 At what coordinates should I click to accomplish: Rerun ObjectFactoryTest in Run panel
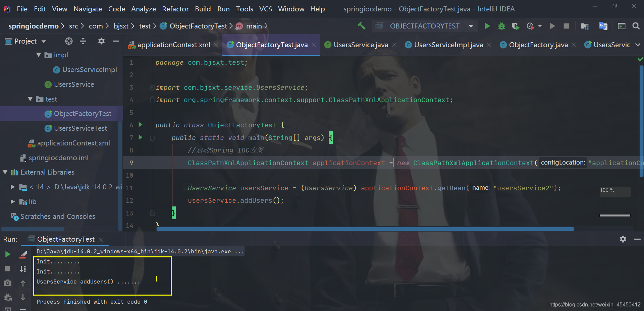click(7, 254)
